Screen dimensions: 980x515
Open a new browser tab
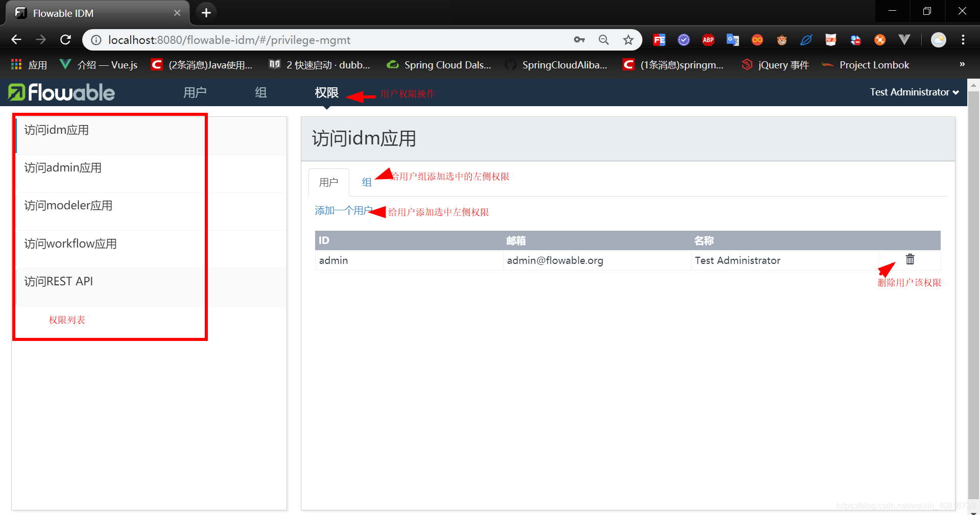pos(206,13)
